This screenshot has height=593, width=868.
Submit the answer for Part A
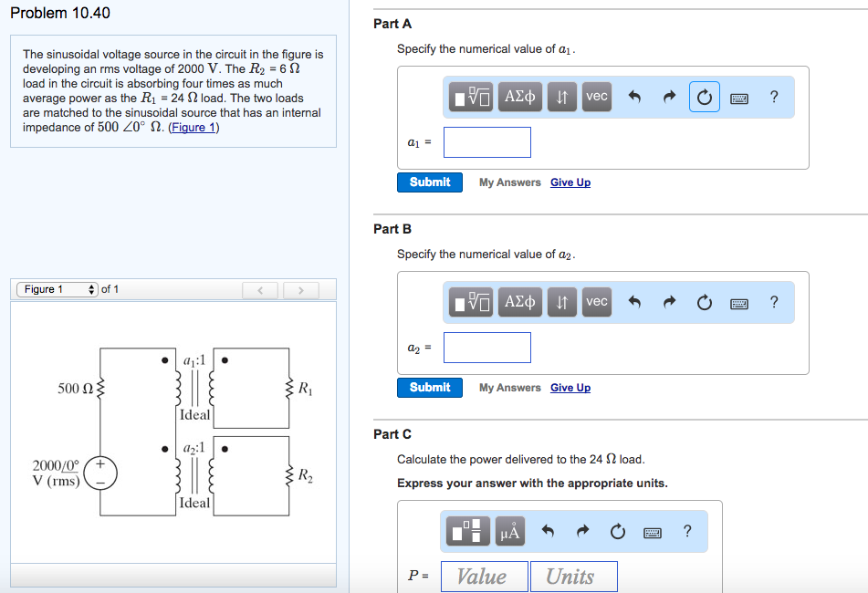click(429, 182)
